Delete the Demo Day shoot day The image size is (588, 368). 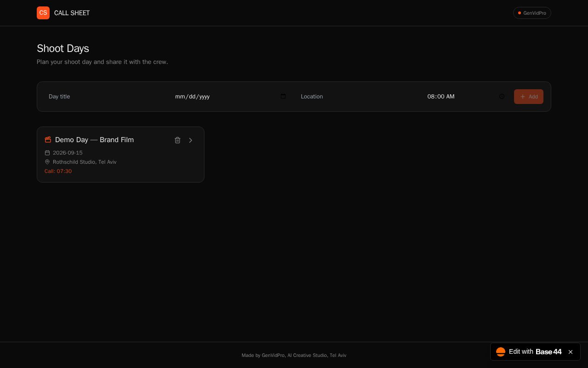pyautogui.click(x=177, y=140)
